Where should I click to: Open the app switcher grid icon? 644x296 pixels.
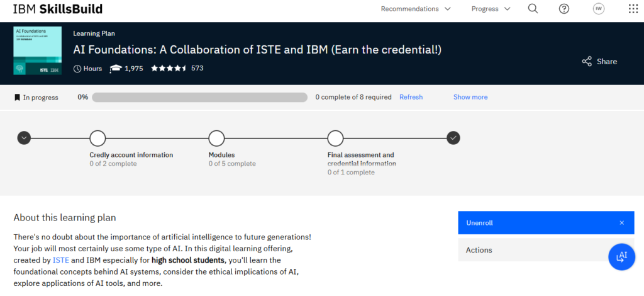click(633, 9)
